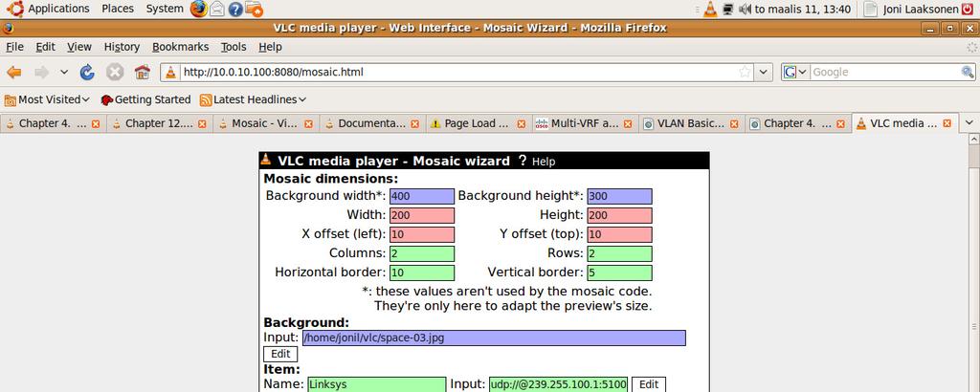The width and height of the screenshot is (980, 392).
Task: Click the Horizontal border field
Action: [x=422, y=272]
